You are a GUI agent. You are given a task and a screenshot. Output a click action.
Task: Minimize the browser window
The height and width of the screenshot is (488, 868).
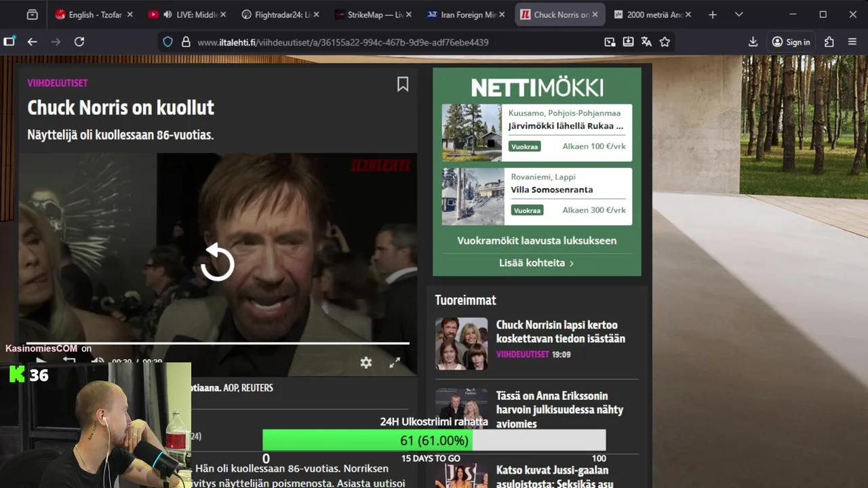[792, 14]
